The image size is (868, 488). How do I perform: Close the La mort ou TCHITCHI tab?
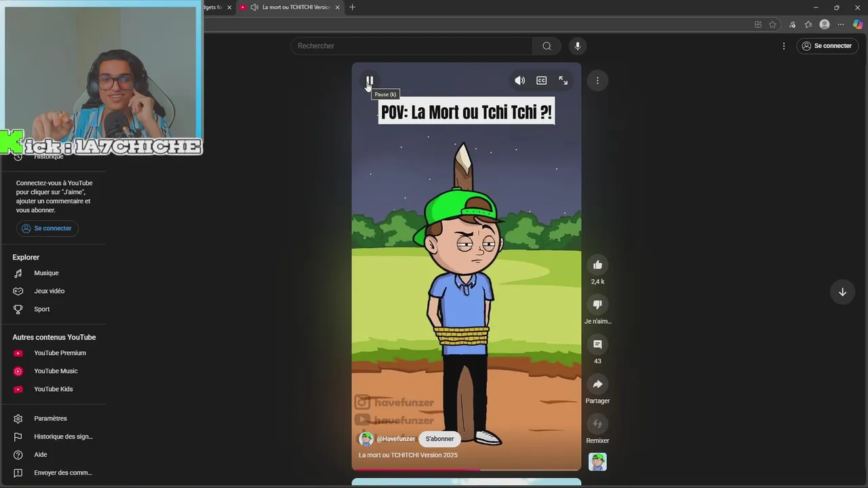coord(337,7)
